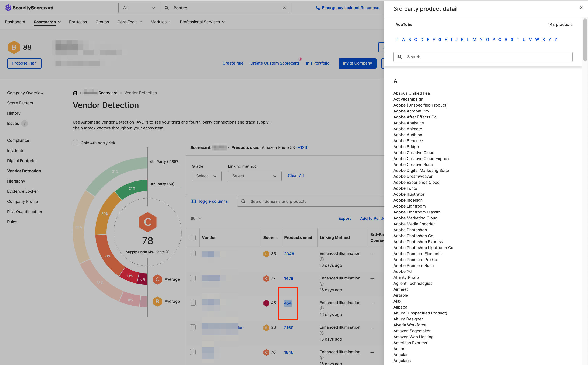Click the red 11% segment of the inner ring
Screen dimensions: 588x365
[130, 276]
